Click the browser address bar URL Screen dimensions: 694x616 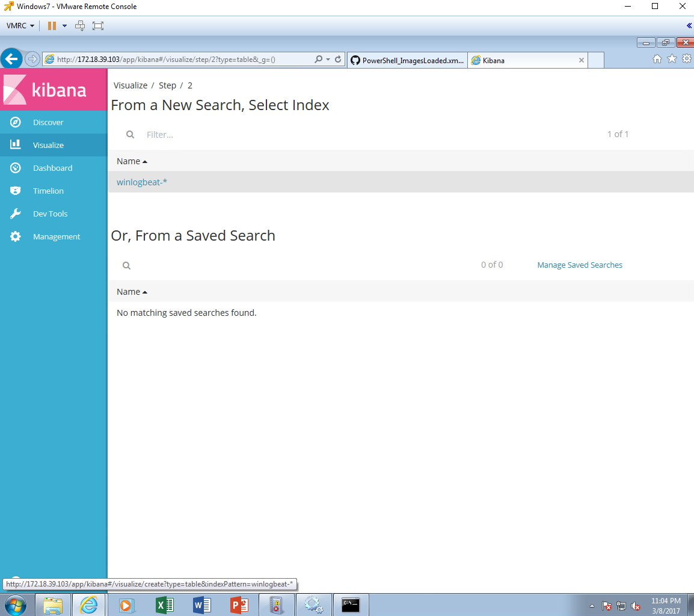(x=166, y=60)
